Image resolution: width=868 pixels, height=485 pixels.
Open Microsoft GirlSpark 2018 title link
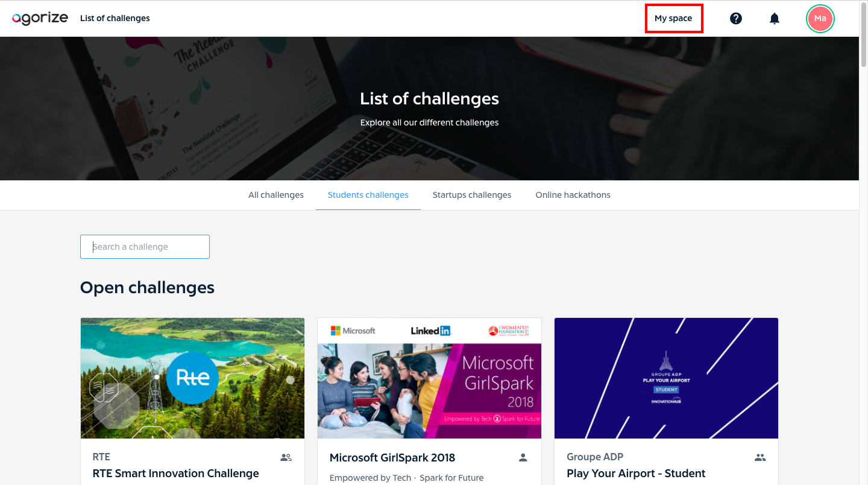(392, 458)
